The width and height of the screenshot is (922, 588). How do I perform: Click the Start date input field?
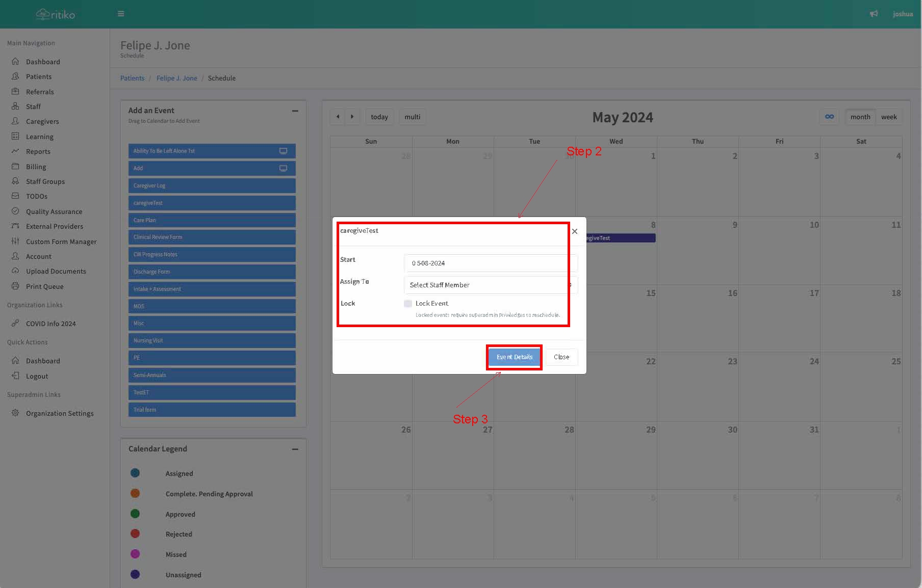(490, 263)
